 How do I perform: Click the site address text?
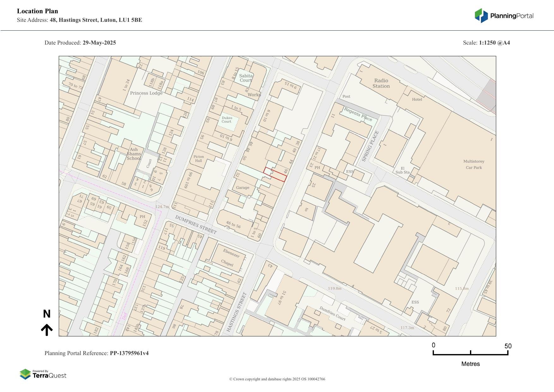tap(96, 20)
